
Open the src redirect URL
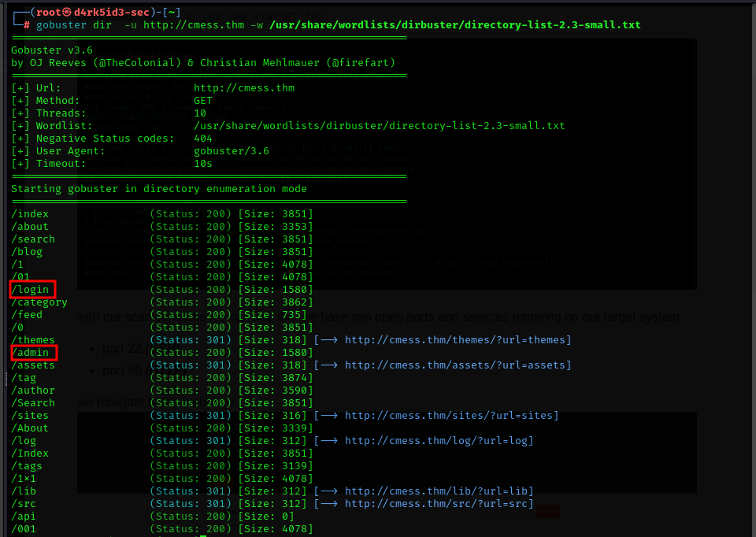point(439,504)
